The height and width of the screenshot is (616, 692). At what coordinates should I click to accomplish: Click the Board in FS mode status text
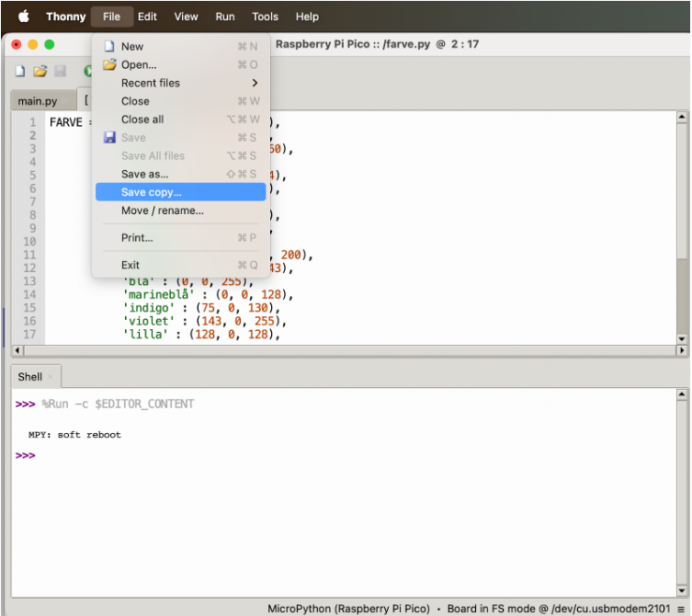(559, 609)
